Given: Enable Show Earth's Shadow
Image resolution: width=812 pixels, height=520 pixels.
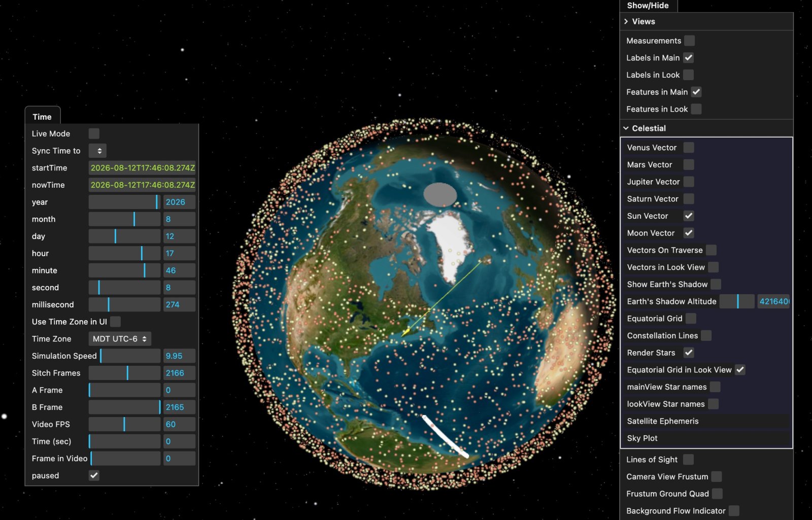Looking at the screenshot, I should click(716, 285).
